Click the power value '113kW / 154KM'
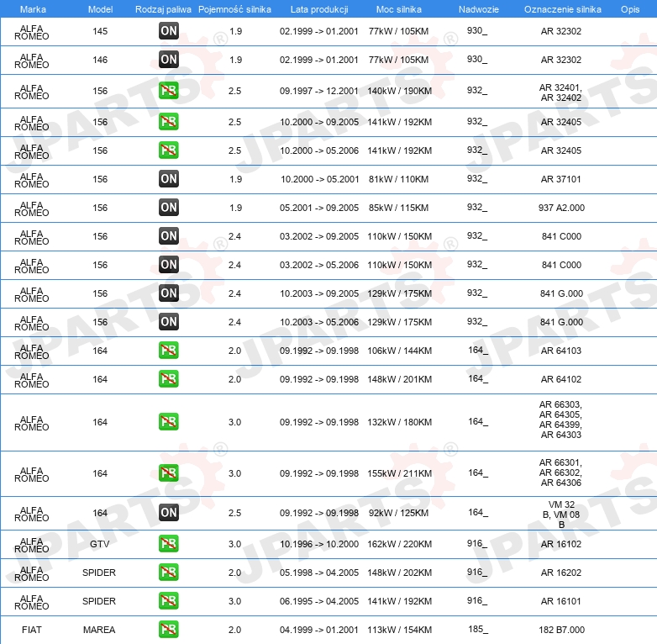 click(x=400, y=630)
